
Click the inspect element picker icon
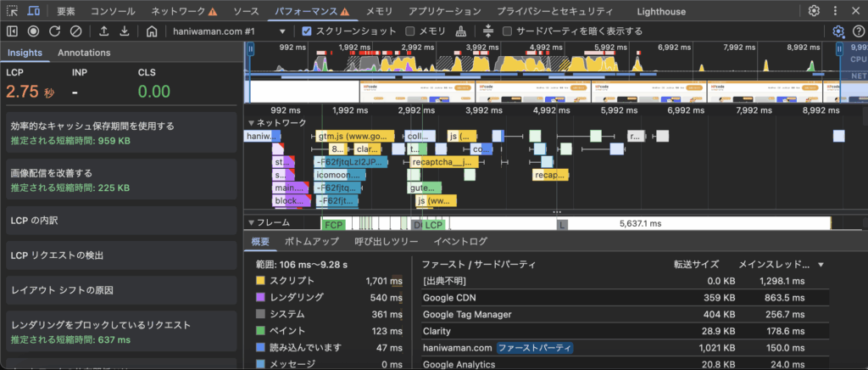pyautogui.click(x=13, y=11)
